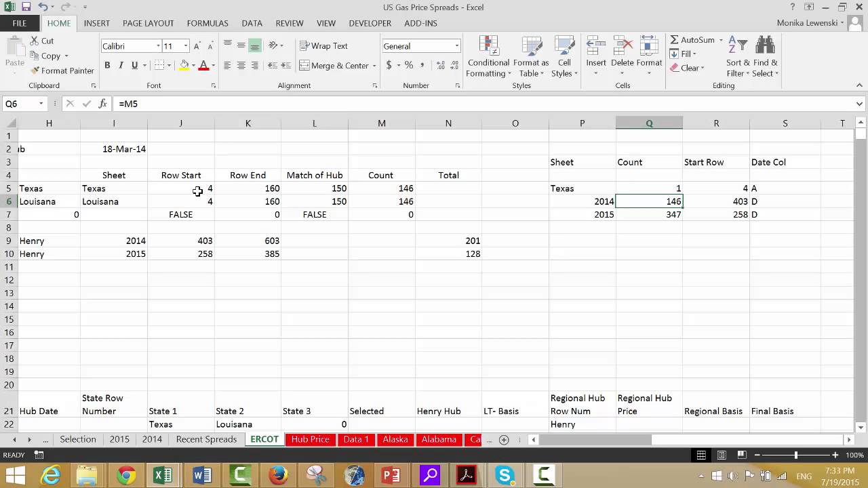Toggle Center horizontal alignment
The height and width of the screenshot is (488, 868).
pyautogui.click(x=241, y=65)
